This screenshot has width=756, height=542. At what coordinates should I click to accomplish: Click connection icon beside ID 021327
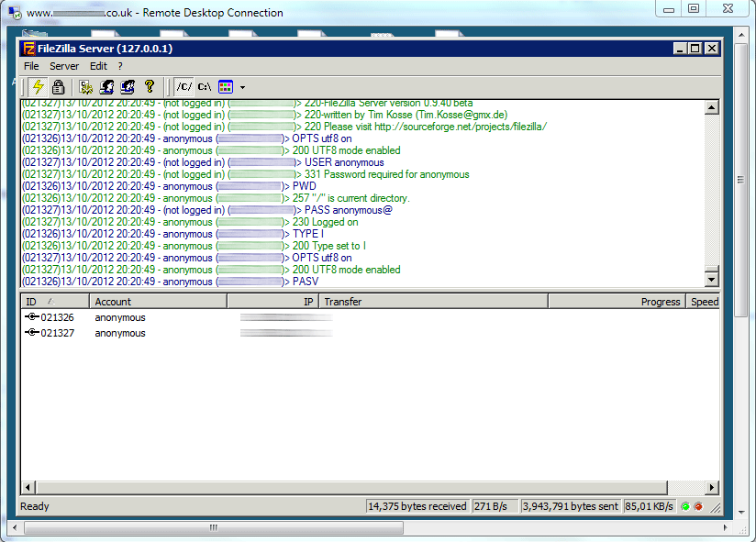(32, 332)
